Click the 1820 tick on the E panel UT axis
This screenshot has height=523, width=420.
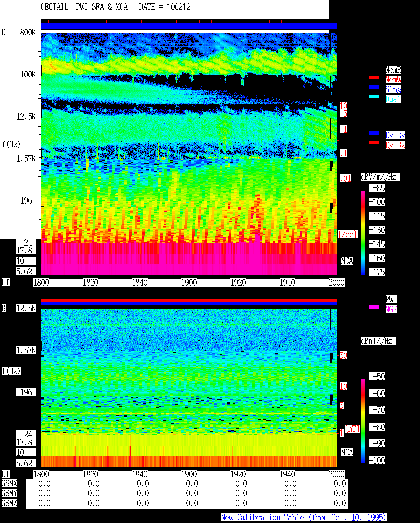91,282
